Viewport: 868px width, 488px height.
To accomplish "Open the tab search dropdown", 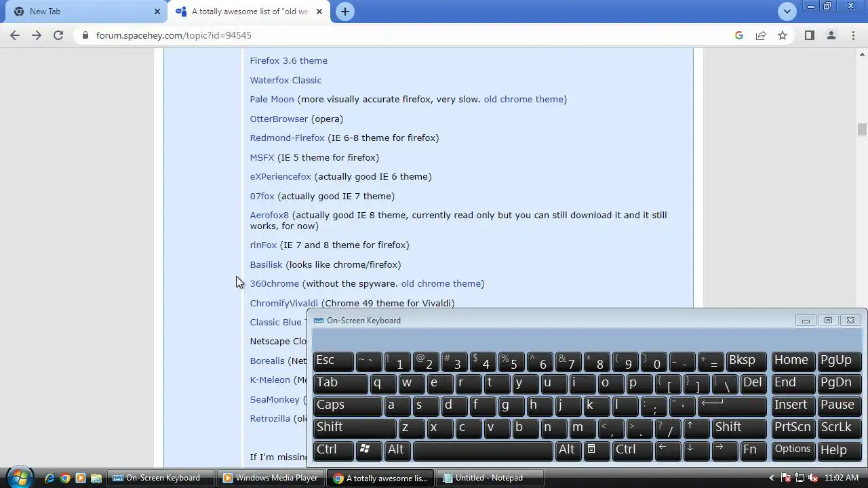I will pyautogui.click(x=787, y=11).
